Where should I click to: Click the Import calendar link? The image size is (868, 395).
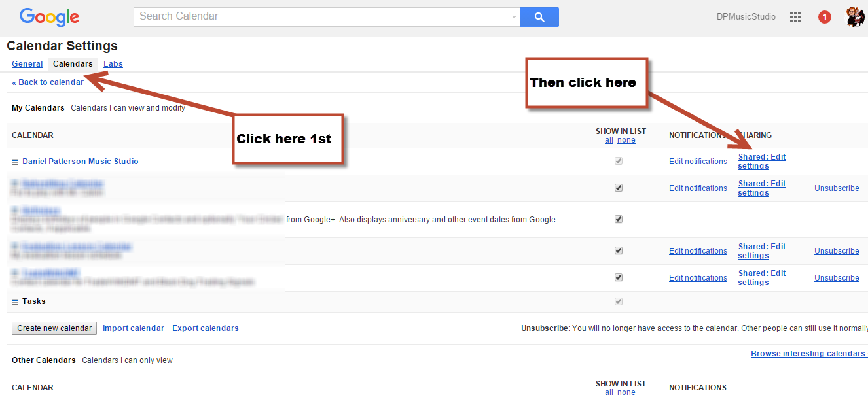(x=134, y=328)
